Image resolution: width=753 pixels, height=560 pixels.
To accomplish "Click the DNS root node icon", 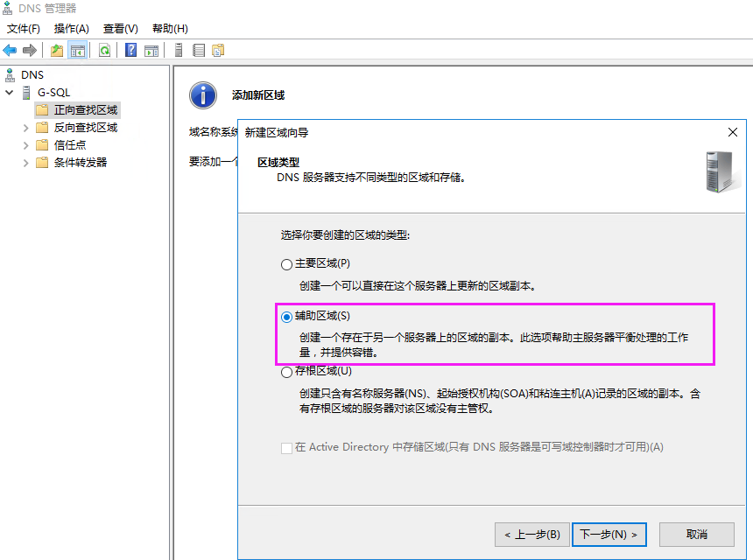I will coord(10,75).
